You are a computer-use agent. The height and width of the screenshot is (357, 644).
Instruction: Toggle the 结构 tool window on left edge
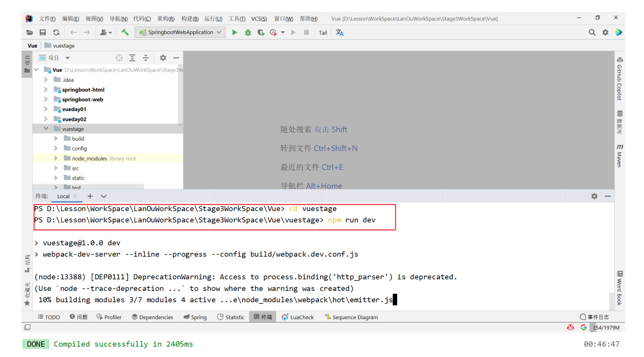click(27, 263)
